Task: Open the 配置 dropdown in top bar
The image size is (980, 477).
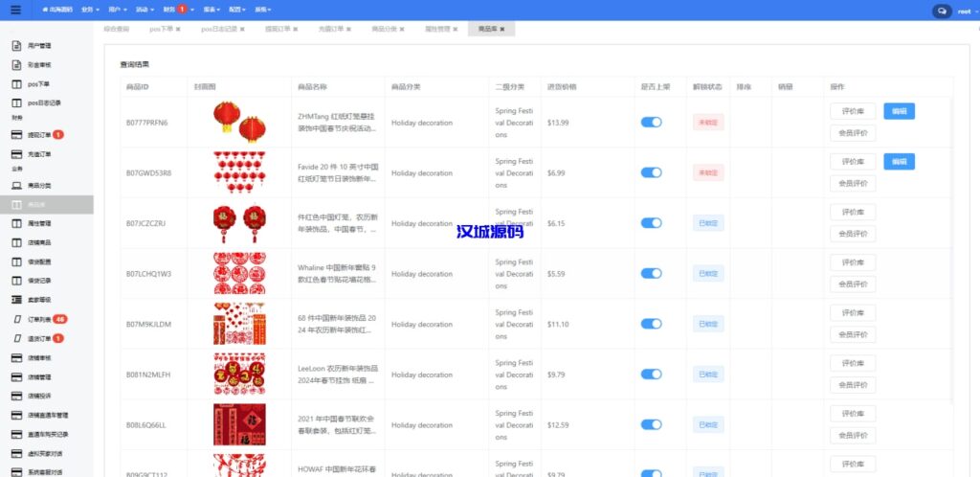Action: pos(237,10)
